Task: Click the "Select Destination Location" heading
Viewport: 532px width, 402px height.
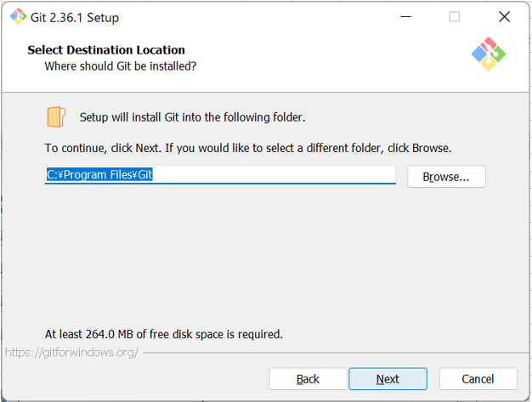Action: (x=106, y=50)
